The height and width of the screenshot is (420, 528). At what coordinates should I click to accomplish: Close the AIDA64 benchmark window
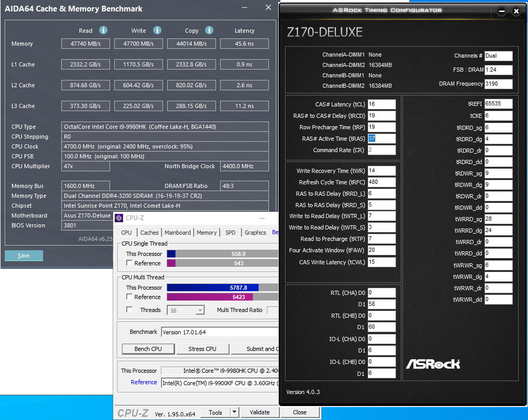point(268,7)
